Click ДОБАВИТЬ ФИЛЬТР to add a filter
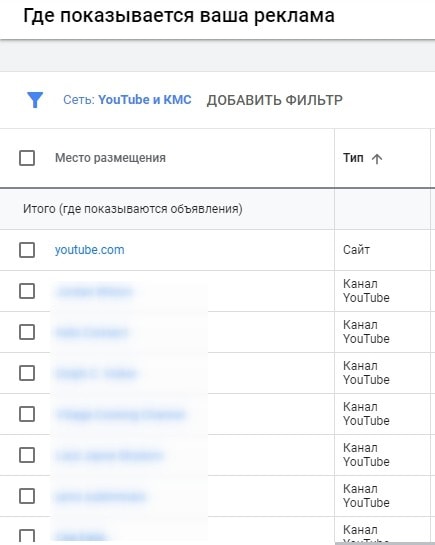Screen dimensions: 435x545 coord(274,100)
